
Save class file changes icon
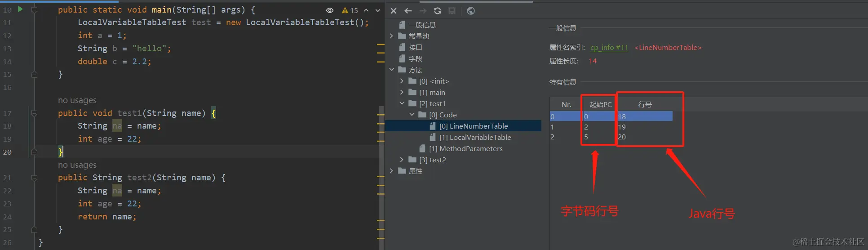(452, 11)
